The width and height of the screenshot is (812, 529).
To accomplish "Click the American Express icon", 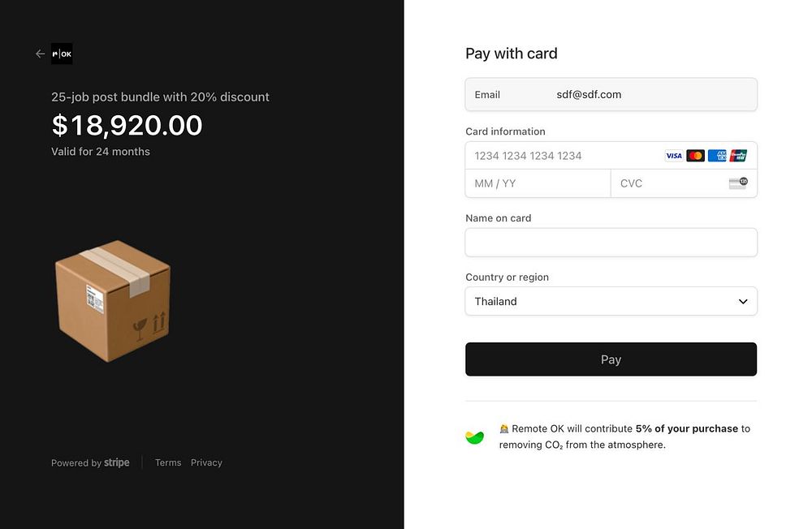I will click(x=717, y=156).
